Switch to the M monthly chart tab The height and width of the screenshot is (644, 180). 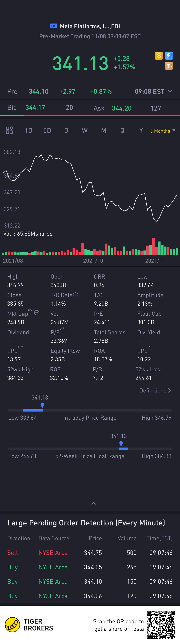(104, 131)
